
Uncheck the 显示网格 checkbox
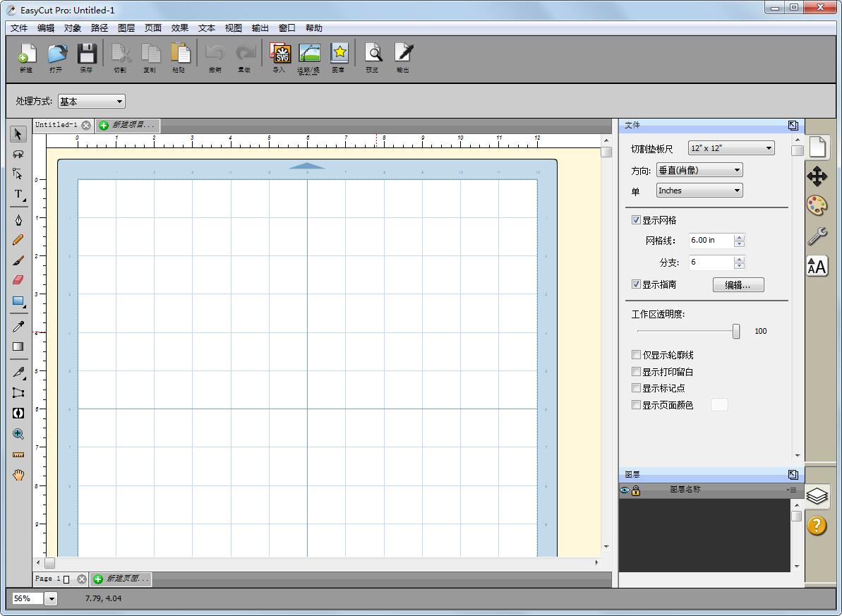point(636,220)
